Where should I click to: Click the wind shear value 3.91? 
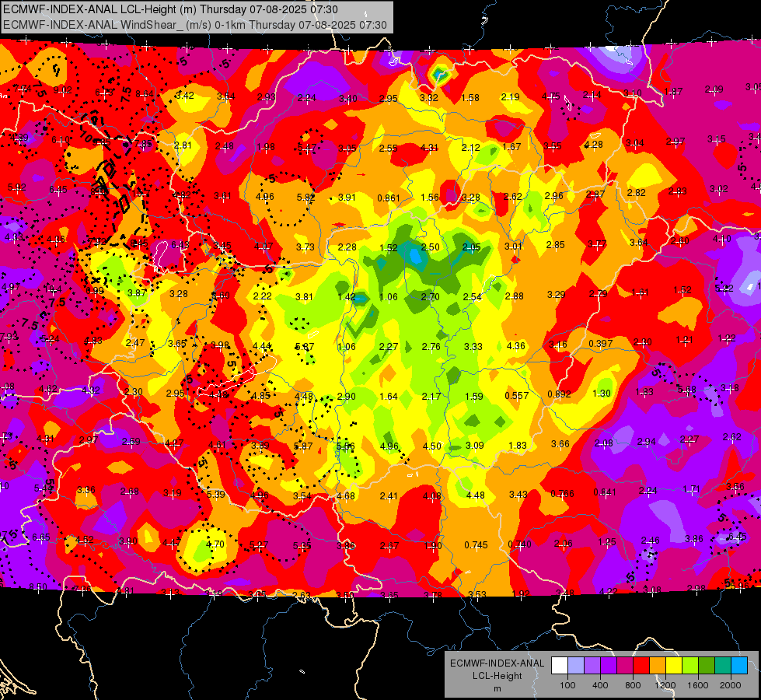click(x=347, y=198)
